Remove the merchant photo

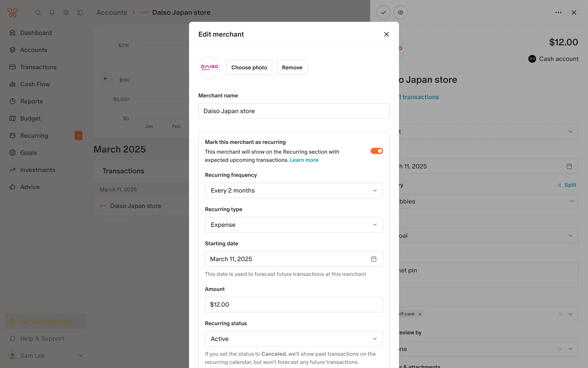[292, 67]
